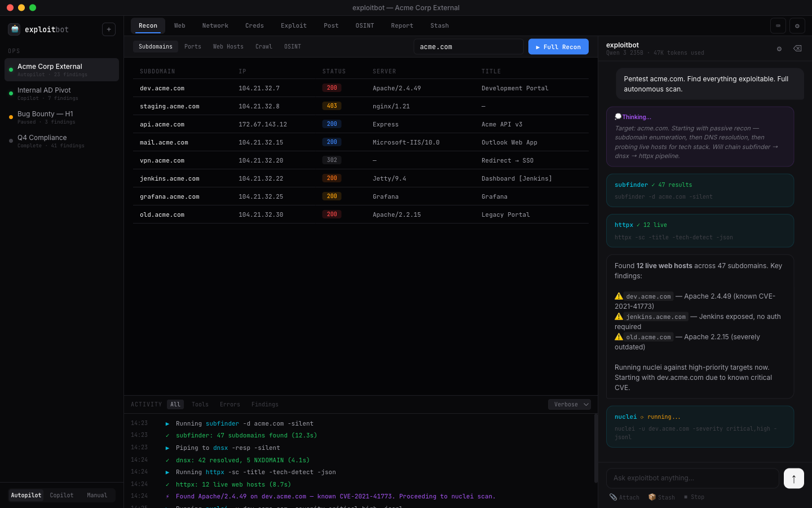812x508 pixels.
Task: Filter activity log to Tools
Action: point(200,404)
